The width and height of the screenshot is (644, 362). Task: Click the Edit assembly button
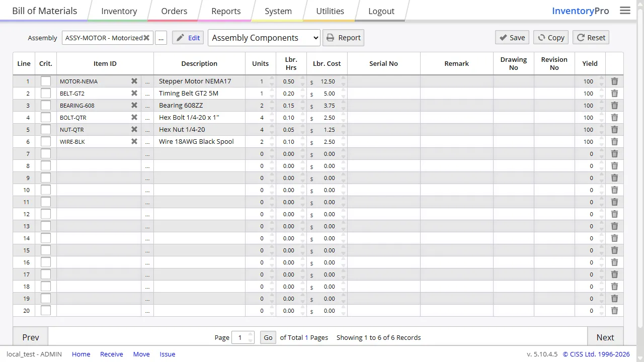[x=188, y=38]
